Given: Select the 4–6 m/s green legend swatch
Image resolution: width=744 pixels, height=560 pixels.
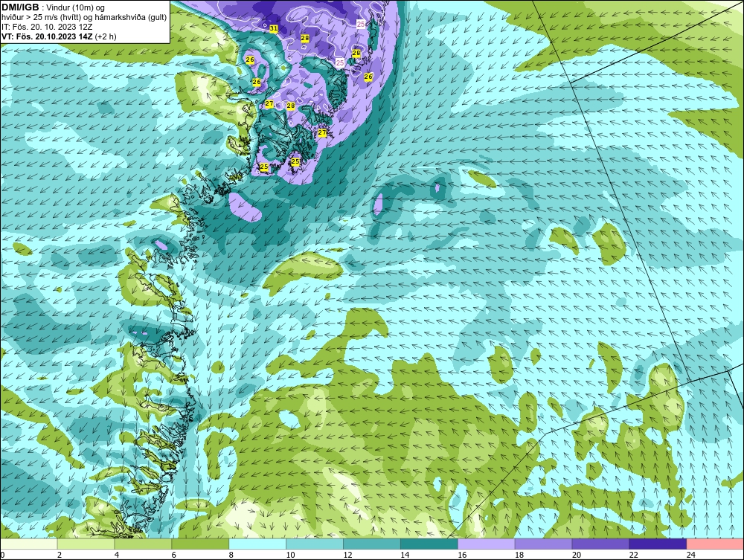Looking at the screenshot, I should coord(143,544).
